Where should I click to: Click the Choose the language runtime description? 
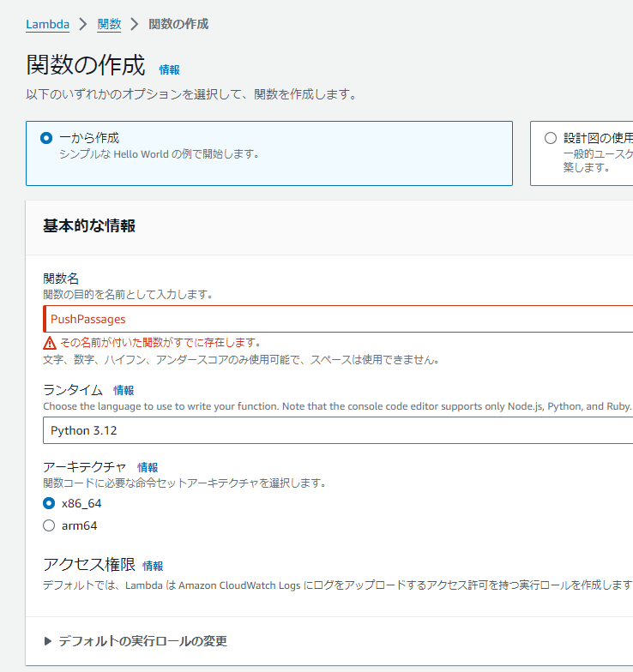[337, 406]
